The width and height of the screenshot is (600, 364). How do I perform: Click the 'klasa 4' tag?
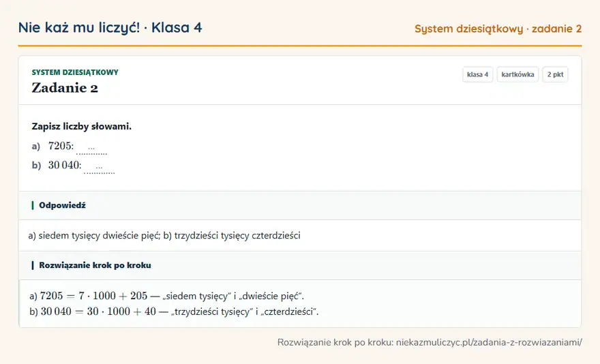[x=477, y=74]
